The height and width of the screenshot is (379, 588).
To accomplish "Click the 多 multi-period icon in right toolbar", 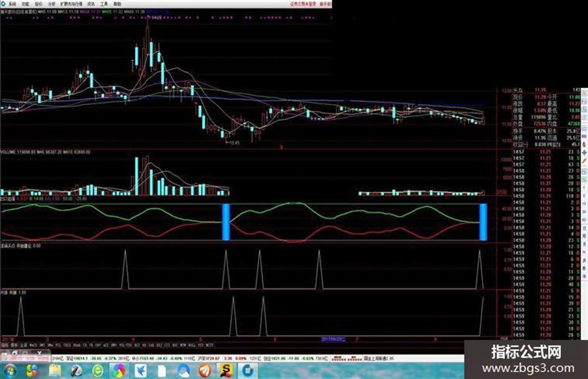I will (x=584, y=260).
